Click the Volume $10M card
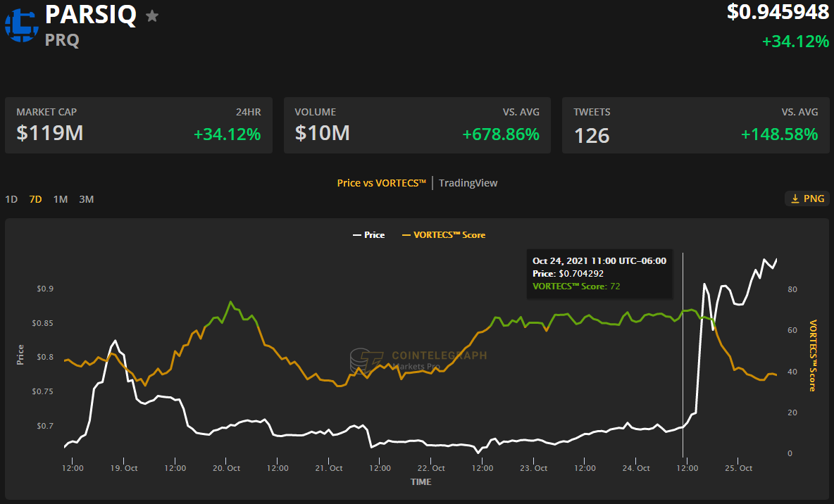This screenshot has height=504, width=834. tap(417, 125)
